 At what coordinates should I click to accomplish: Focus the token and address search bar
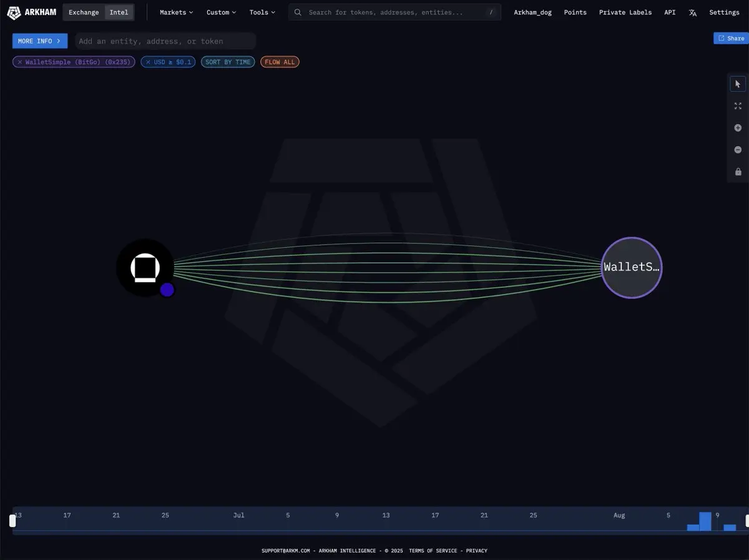pos(394,12)
